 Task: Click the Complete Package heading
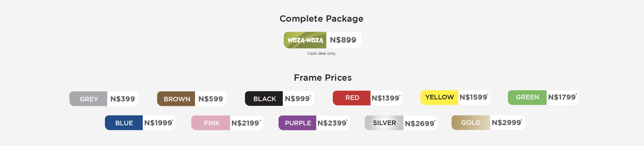pos(321,19)
